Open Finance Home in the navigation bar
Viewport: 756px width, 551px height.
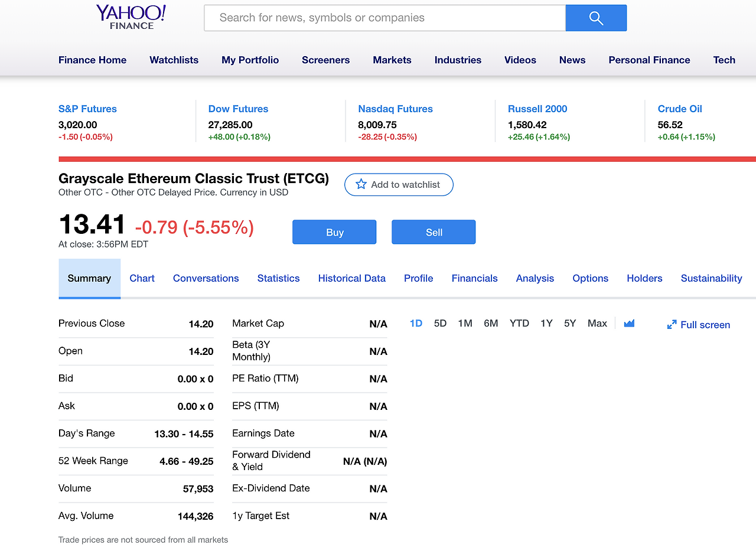(x=92, y=60)
